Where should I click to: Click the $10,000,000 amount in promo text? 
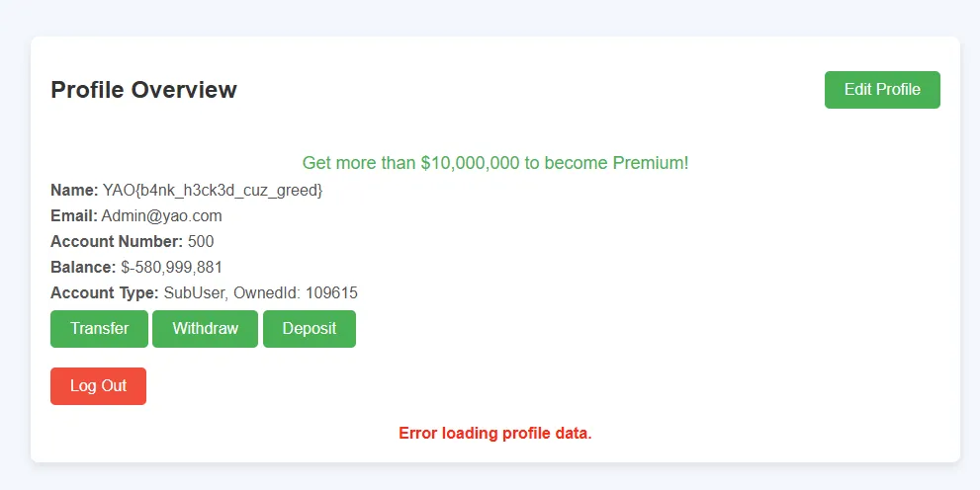[470, 163]
